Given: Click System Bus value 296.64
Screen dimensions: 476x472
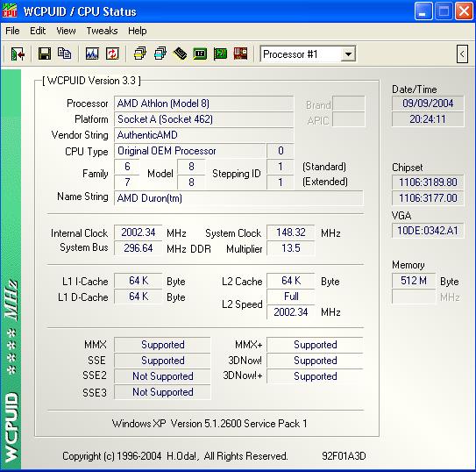Looking at the screenshot, I should click(x=139, y=248).
